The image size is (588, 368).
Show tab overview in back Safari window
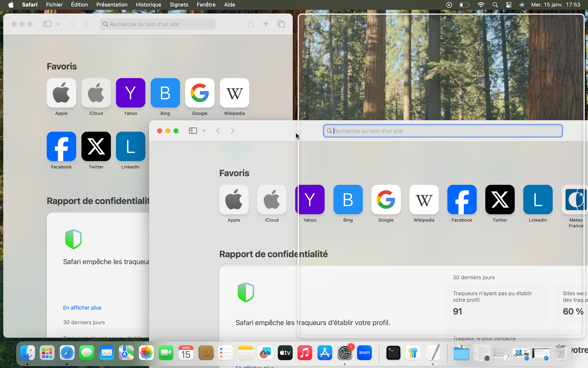pyautogui.click(x=281, y=24)
